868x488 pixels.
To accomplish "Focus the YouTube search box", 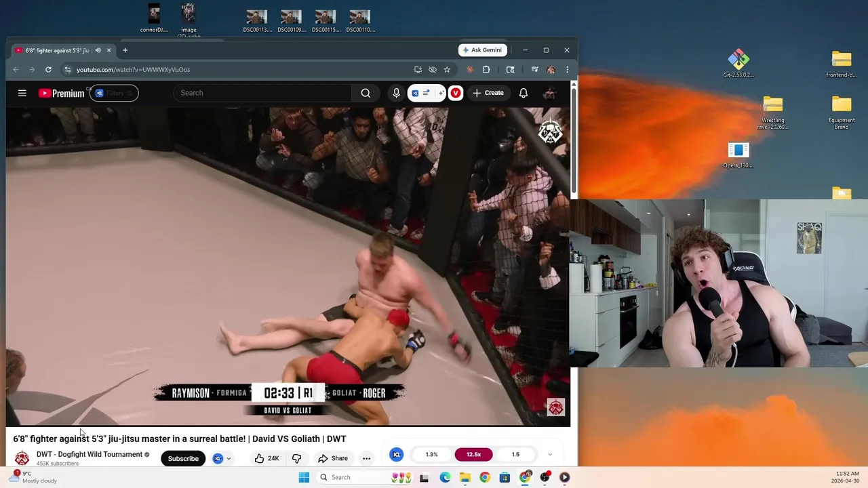I will coord(262,93).
